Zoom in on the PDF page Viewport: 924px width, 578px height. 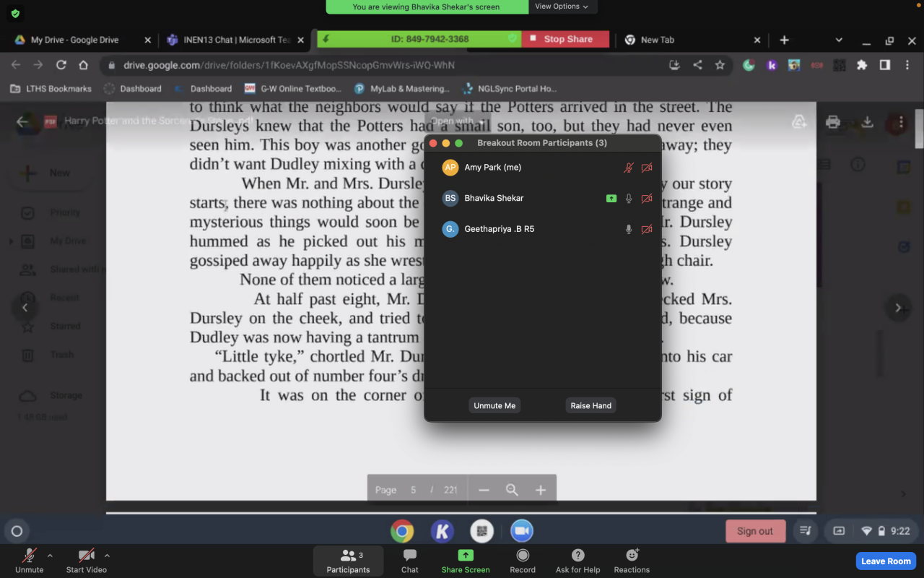pos(540,490)
